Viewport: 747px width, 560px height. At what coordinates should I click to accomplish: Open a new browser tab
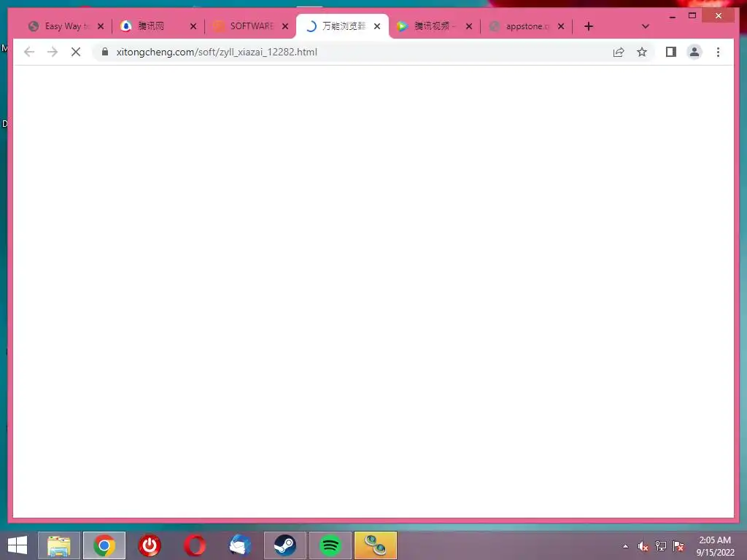tap(589, 26)
